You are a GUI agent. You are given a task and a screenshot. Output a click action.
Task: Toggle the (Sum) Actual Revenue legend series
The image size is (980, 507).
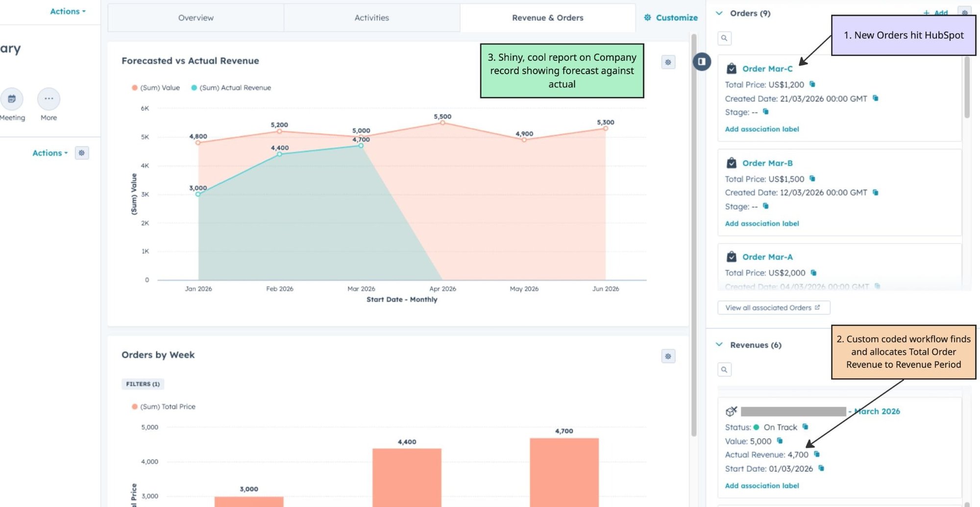(x=231, y=88)
